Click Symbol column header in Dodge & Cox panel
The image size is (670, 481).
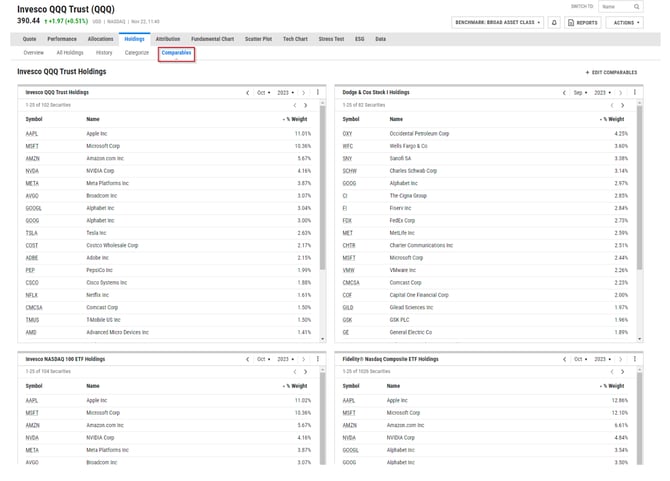pos(350,119)
